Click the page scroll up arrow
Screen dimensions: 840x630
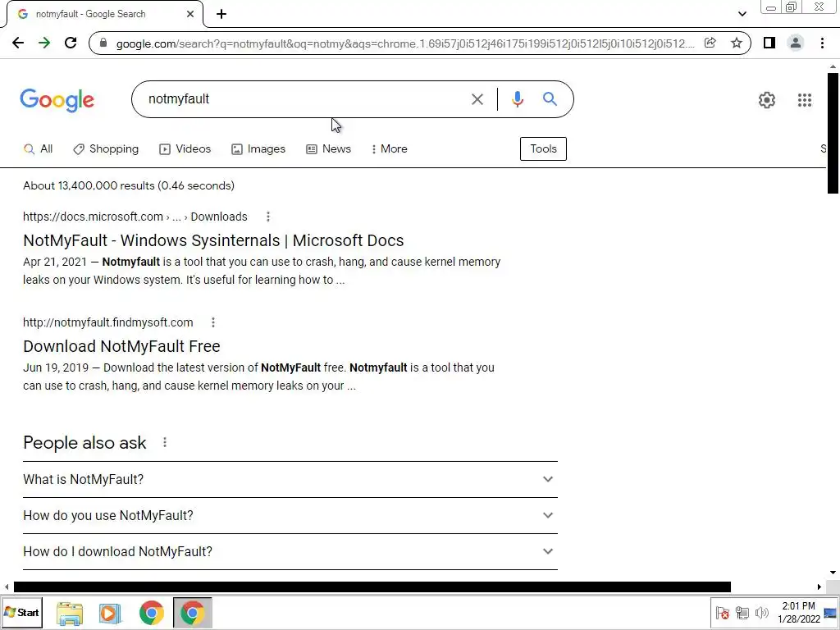coord(833,67)
